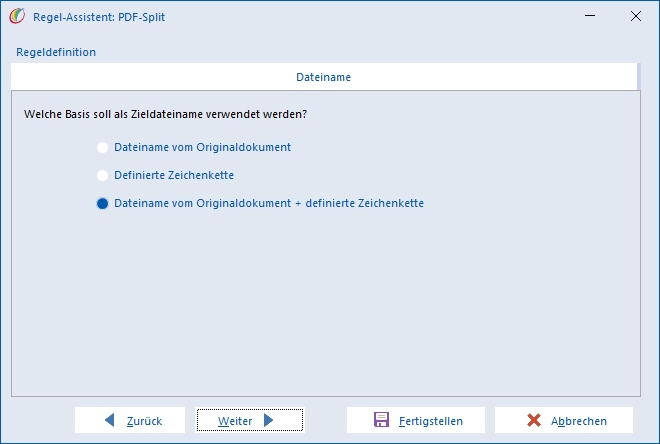Minimize the Regel-Assistent window

(x=590, y=16)
